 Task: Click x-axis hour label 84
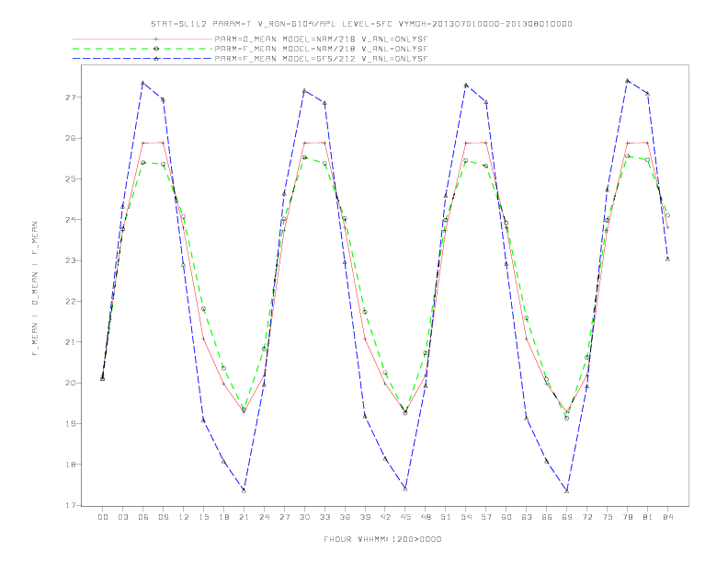click(x=668, y=517)
